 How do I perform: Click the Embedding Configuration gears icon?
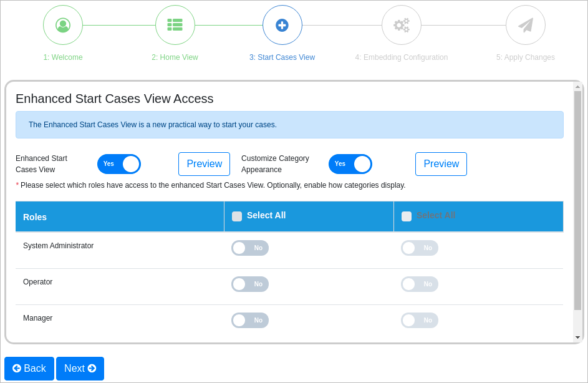point(402,25)
